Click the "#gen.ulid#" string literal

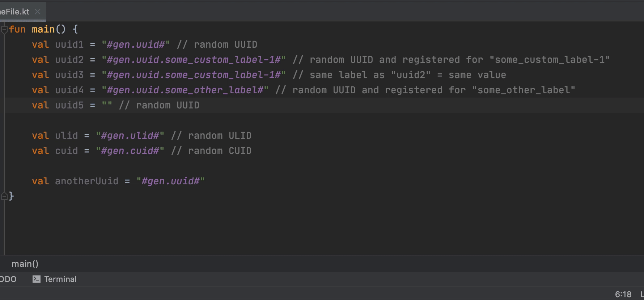click(x=130, y=136)
